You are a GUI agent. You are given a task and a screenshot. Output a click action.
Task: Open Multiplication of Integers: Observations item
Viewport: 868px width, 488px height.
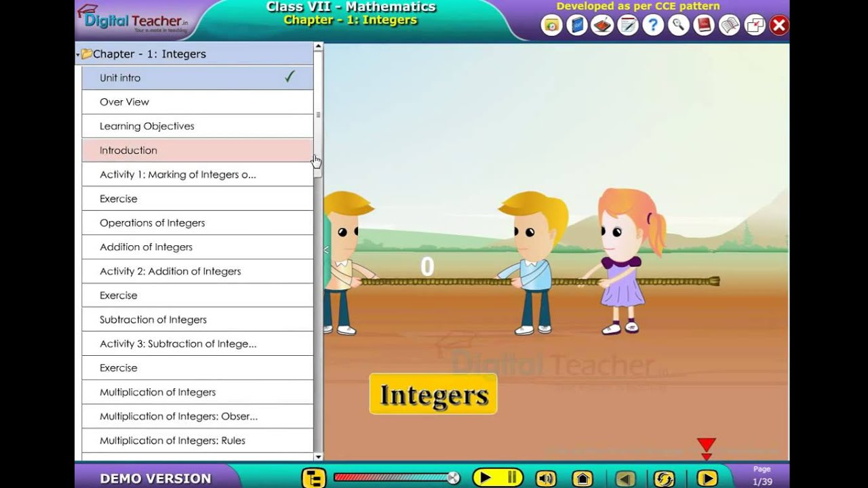(x=197, y=416)
